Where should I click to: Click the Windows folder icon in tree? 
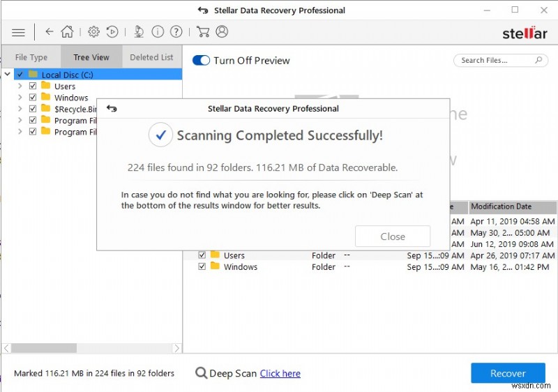pyautogui.click(x=45, y=97)
